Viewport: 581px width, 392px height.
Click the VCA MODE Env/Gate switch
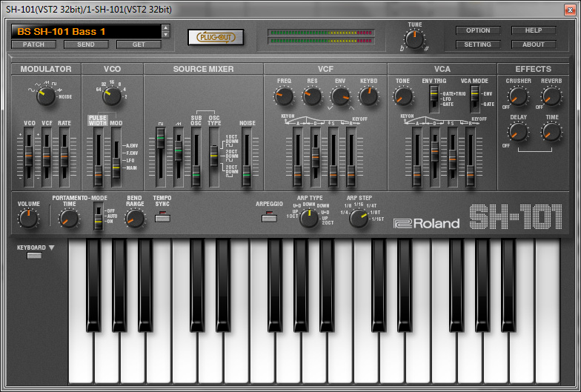474,99
